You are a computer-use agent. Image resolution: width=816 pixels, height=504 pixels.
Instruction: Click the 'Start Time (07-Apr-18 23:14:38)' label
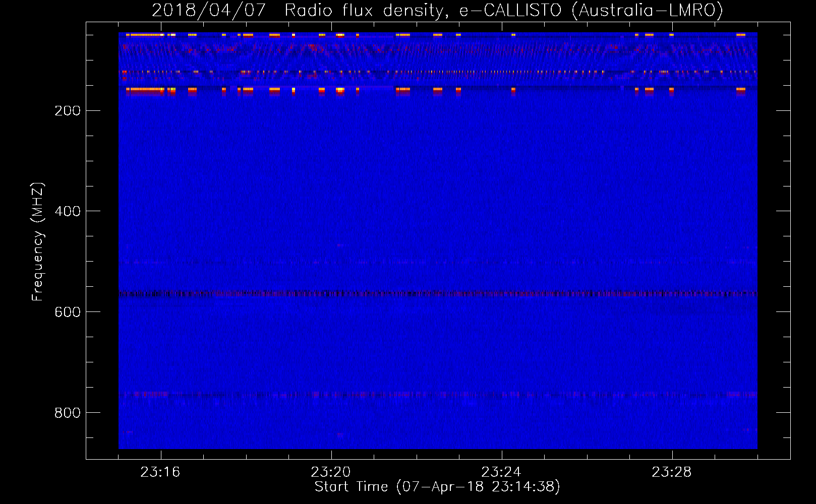[x=437, y=487]
